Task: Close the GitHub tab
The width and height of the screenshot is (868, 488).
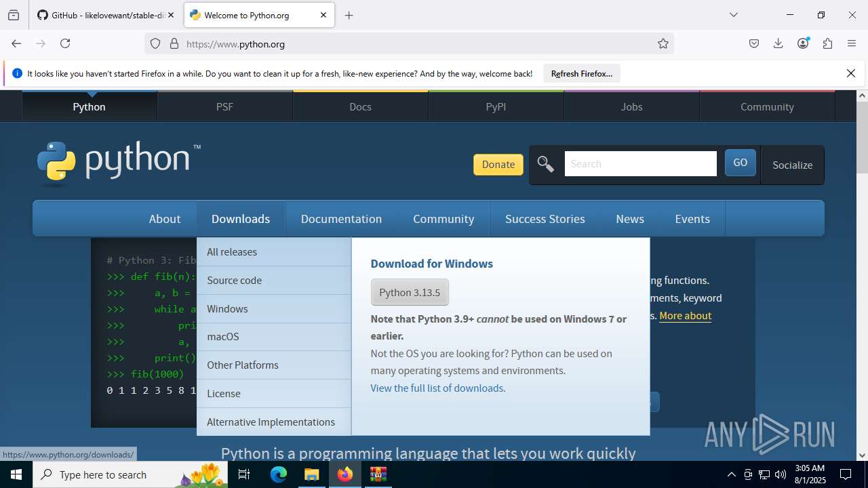Action: click(x=171, y=15)
